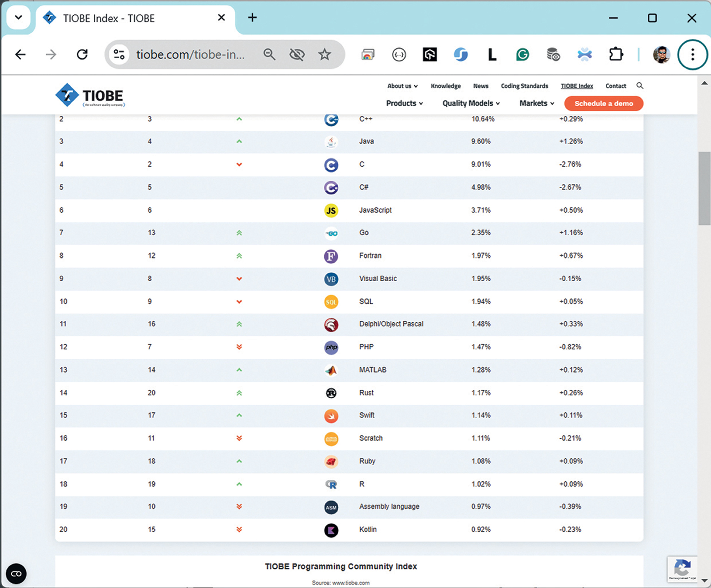Reload the page
This screenshot has width=711, height=588.
[82, 54]
